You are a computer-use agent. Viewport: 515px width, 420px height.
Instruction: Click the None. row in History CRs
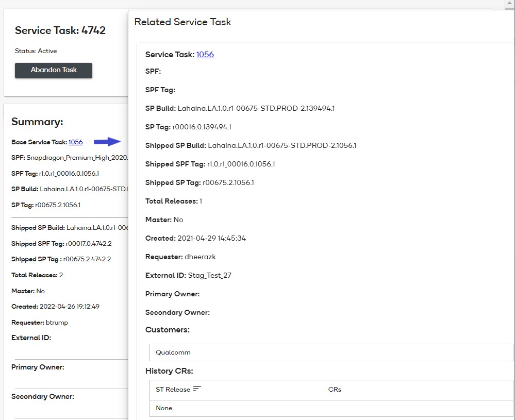[x=330, y=408]
